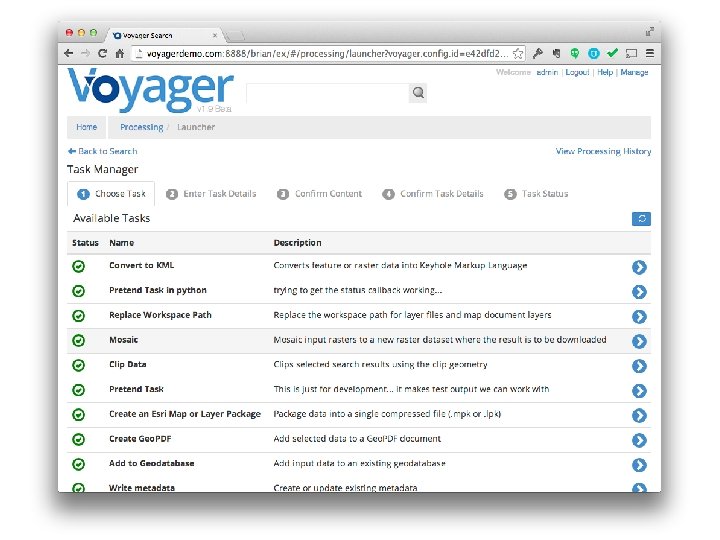Launch Pretend Task in python arrow
Image resolution: width=720 pixels, height=540 pixels.
tap(639, 292)
